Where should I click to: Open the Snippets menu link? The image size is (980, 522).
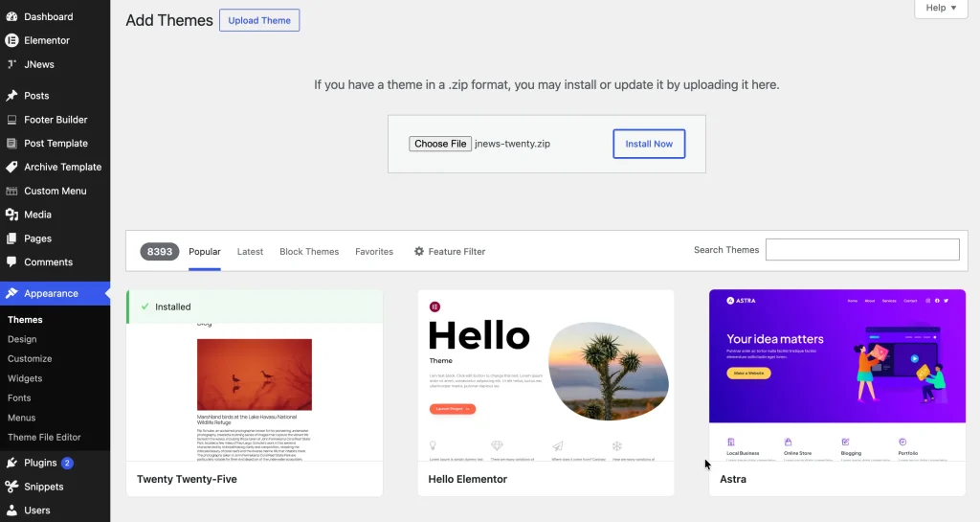tap(44, 487)
